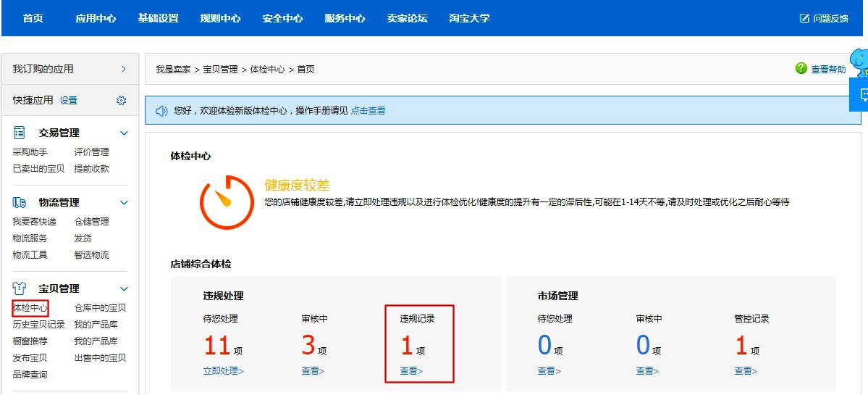The width and height of the screenshot is (868, 395).
Task: Open 品牌查询 in sidebar
Action: tap(30, 375)
